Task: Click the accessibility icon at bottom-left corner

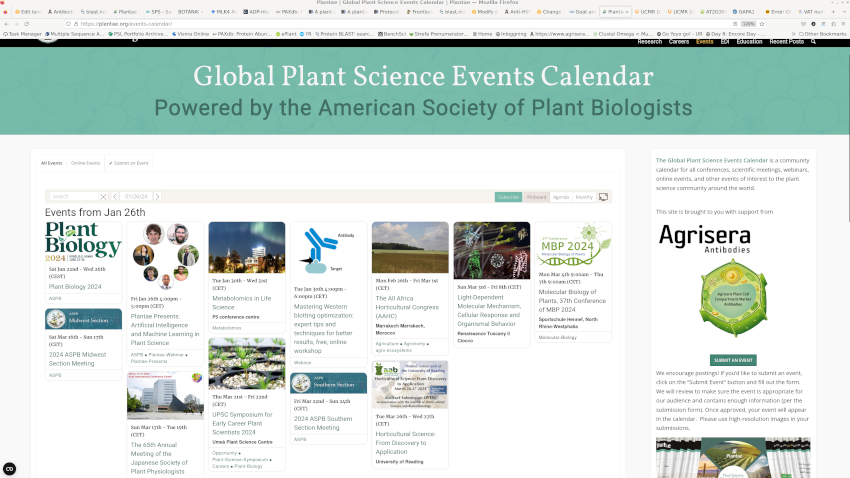Action: (9, 469)
